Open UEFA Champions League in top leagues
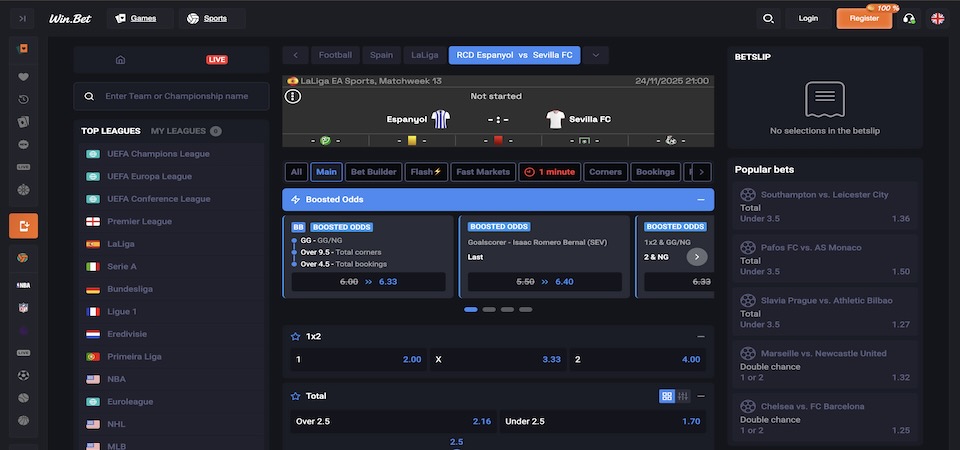The width and height of the screenshot is (960, 450). (171, 154)
